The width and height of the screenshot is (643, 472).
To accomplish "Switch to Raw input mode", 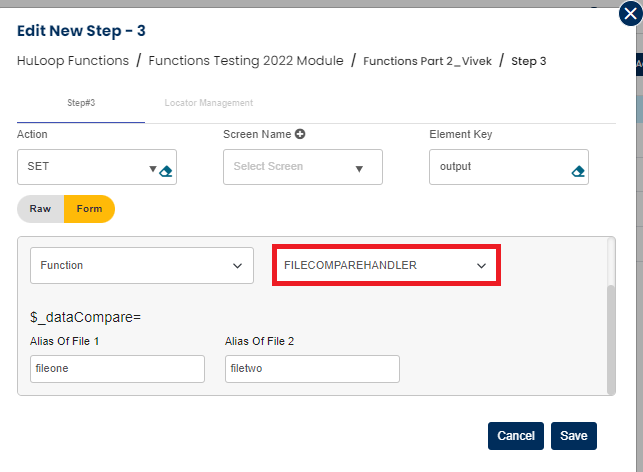I will tap(40, 209).
